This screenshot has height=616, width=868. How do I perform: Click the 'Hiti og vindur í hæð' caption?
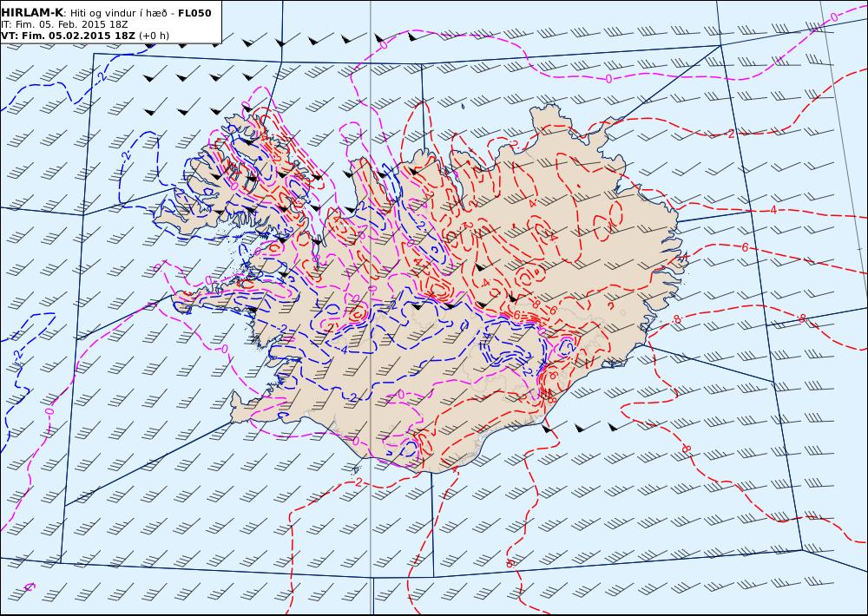coord(121,13)
